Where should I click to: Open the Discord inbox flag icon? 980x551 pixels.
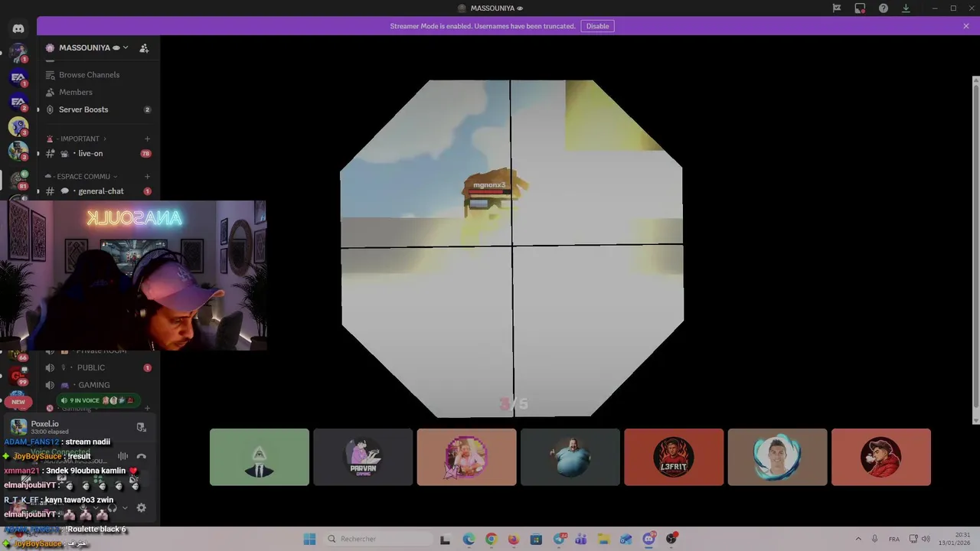click(837, 8)
